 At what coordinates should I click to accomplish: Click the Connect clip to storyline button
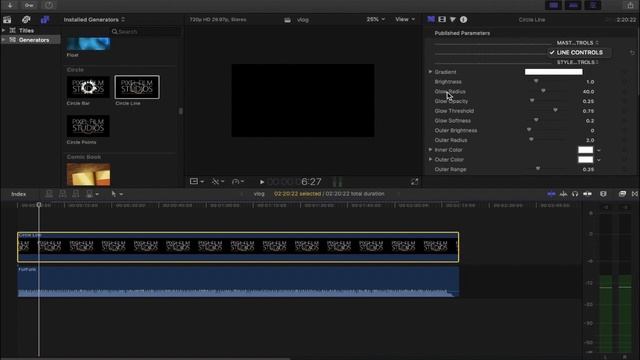[x=49, y=194]
